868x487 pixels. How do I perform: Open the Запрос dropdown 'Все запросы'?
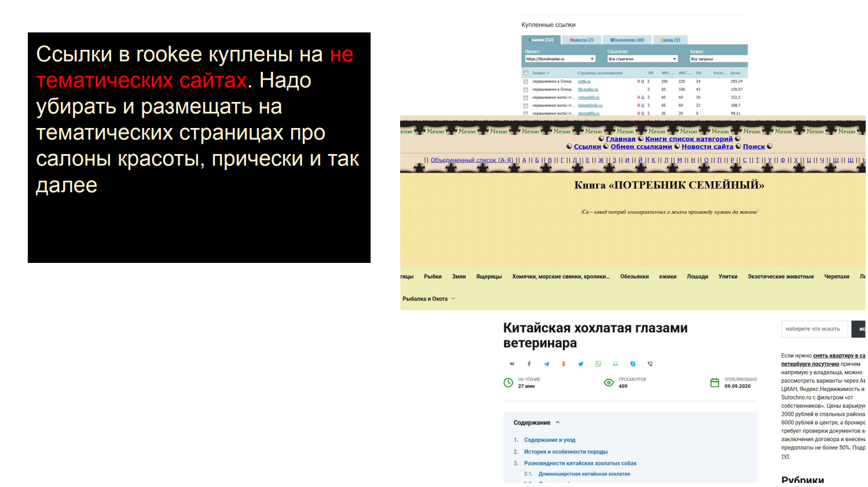pyautogui.click(x=718, y=59)
